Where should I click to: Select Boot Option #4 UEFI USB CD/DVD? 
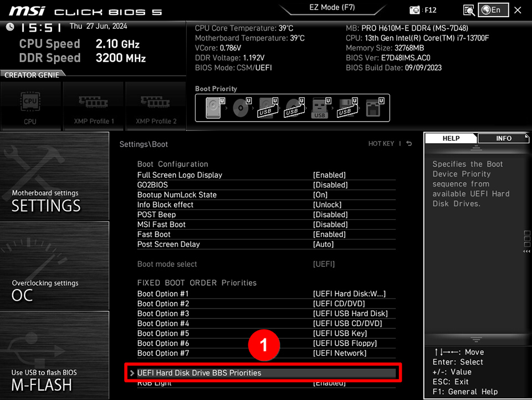pos(267,323)
